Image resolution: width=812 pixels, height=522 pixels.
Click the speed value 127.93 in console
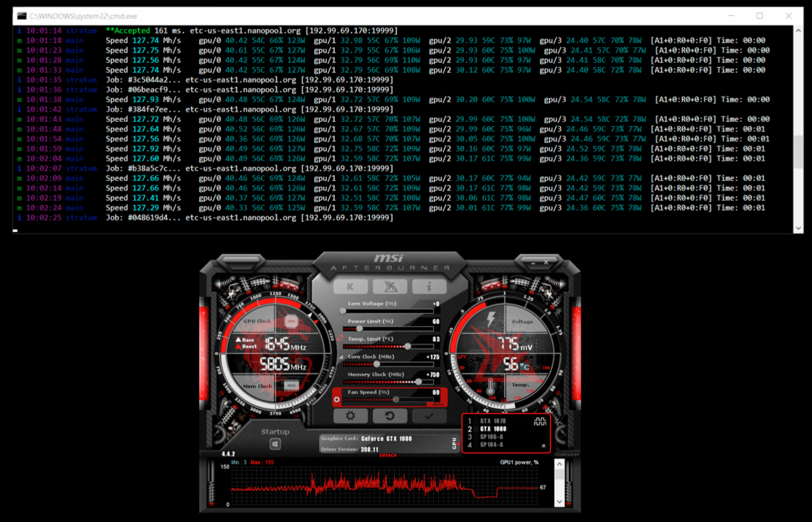click(x=145, y=99)
